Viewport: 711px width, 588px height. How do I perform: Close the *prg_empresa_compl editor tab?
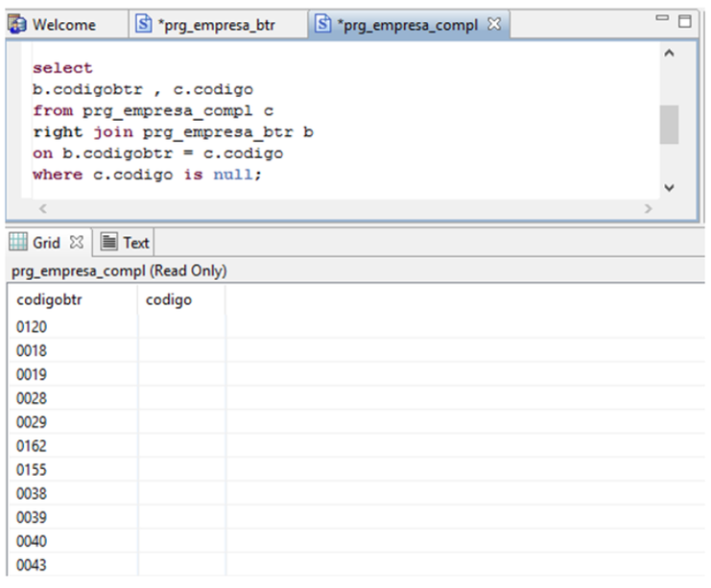click(x=494, y=25)
